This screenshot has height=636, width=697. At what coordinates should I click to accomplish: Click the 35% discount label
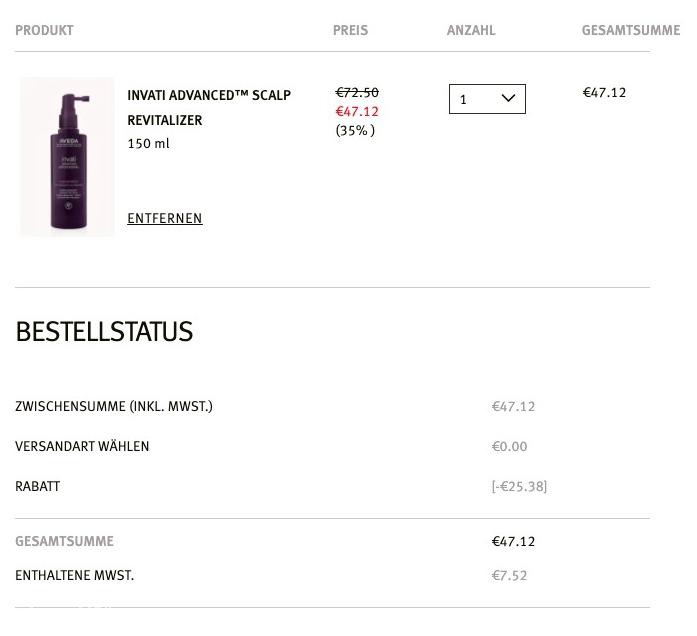tap(355, 130)
